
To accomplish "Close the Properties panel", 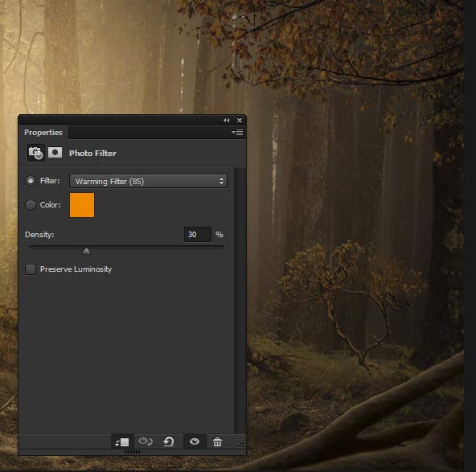I will pyautogui.click(x=240, y=120).
